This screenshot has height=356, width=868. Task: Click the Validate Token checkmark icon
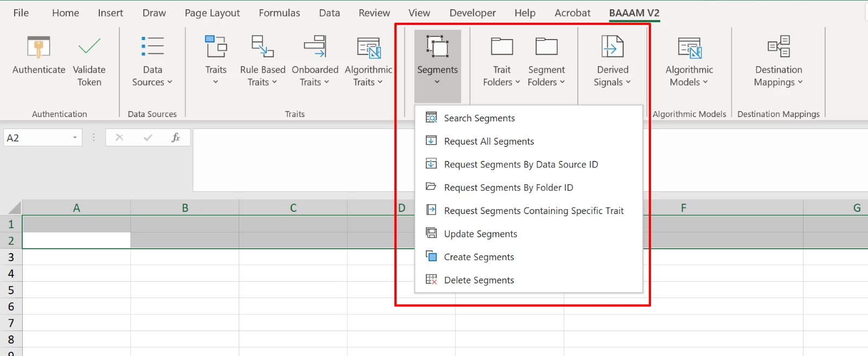(89, 47)
